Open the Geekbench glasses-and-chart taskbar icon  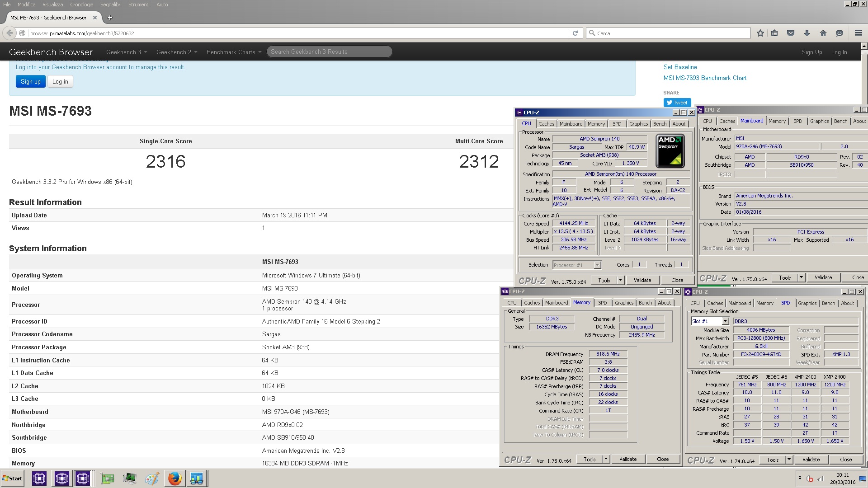197,479
